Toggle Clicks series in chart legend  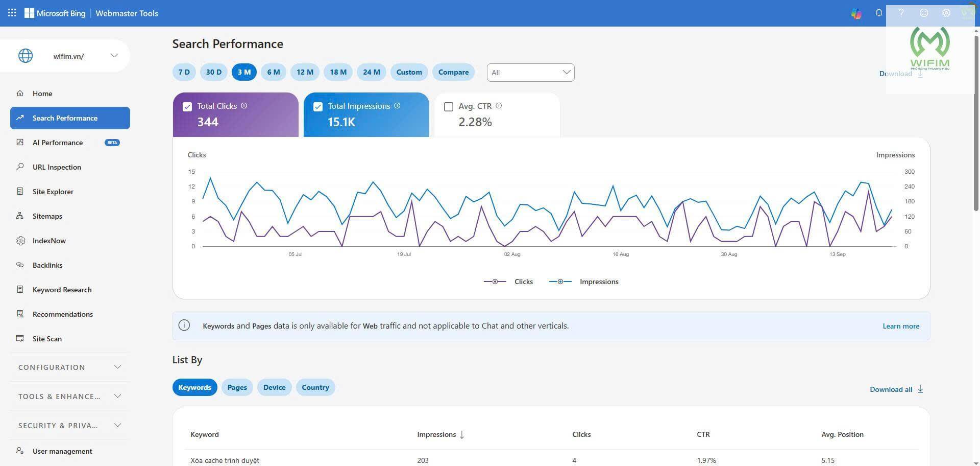(508, 282)
